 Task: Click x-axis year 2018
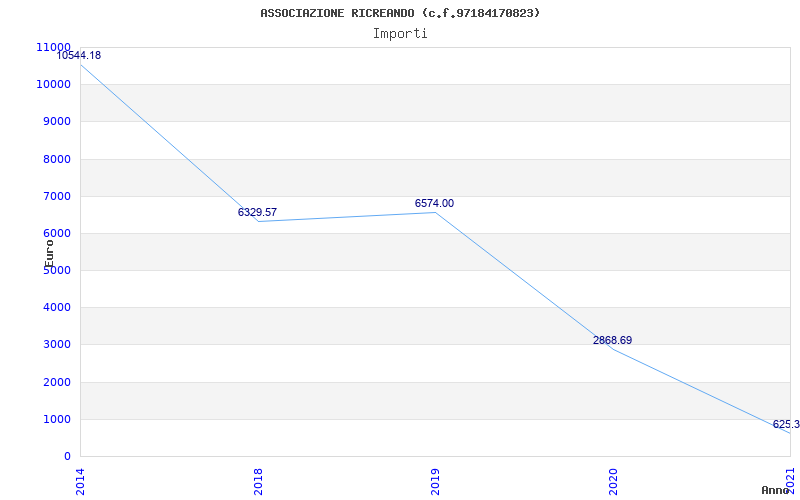pos(258,482)
